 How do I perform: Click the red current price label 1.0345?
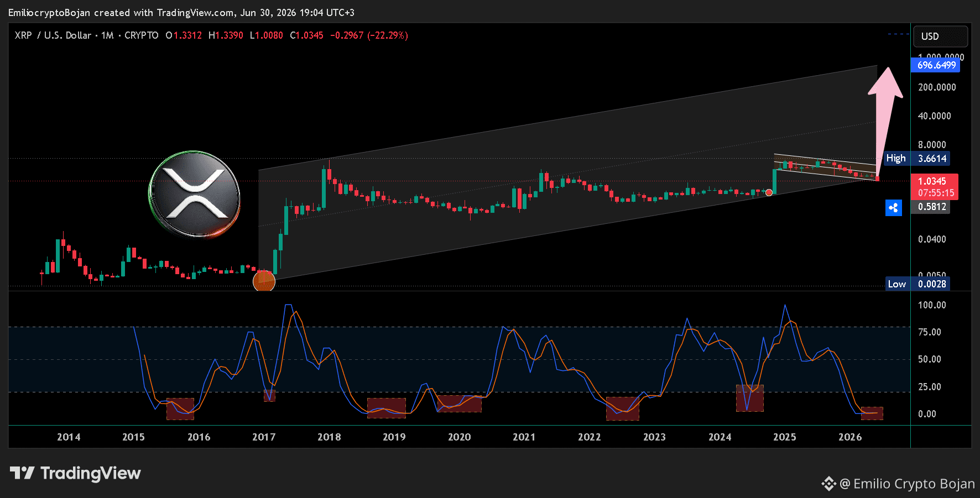932,181
